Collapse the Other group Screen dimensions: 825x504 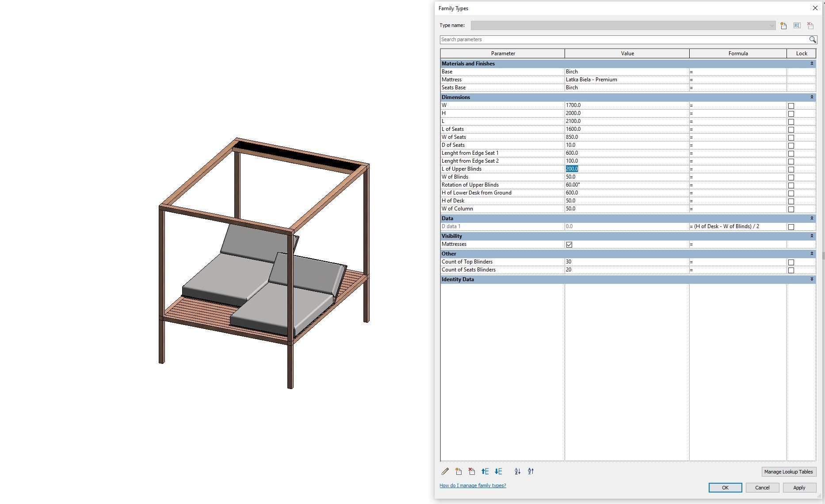click(x=812, y=254)
